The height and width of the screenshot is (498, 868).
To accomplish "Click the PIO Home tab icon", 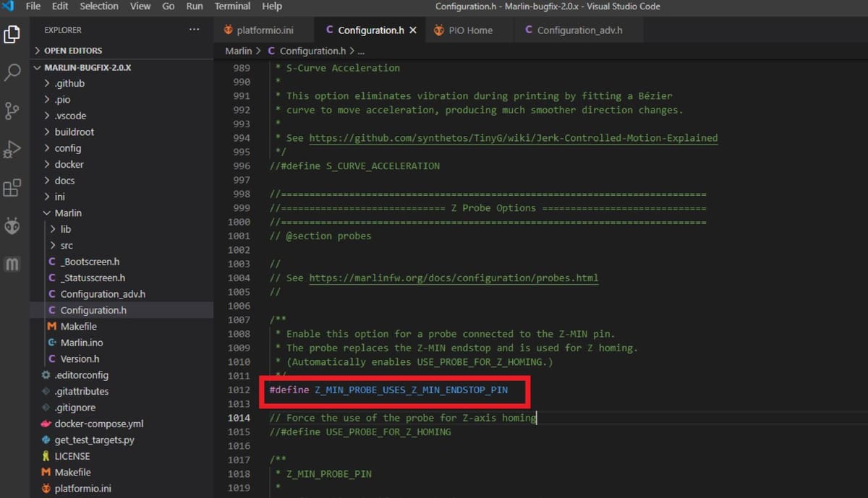I will click(438, 30).
